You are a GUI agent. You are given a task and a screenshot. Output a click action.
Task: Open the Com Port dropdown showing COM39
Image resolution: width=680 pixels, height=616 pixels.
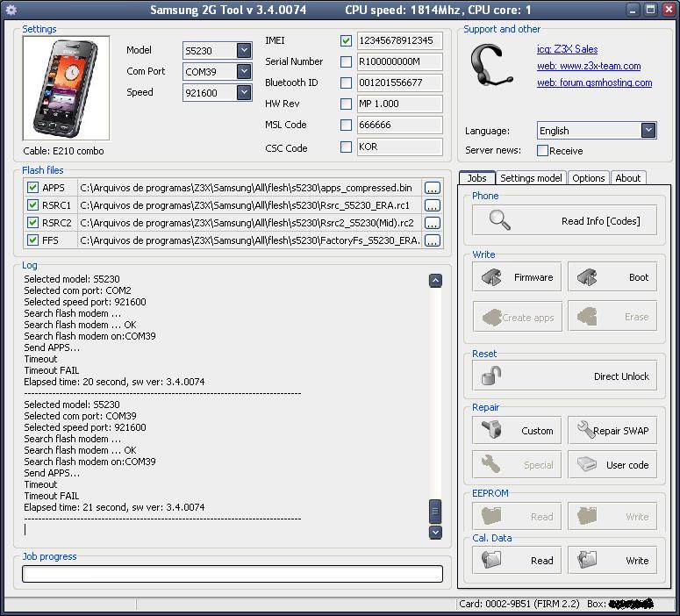point(244,71)
